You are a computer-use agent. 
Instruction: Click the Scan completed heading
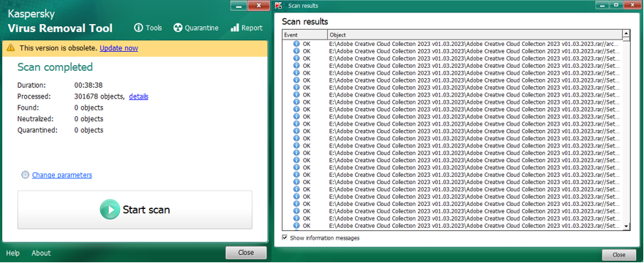[55, 67]
